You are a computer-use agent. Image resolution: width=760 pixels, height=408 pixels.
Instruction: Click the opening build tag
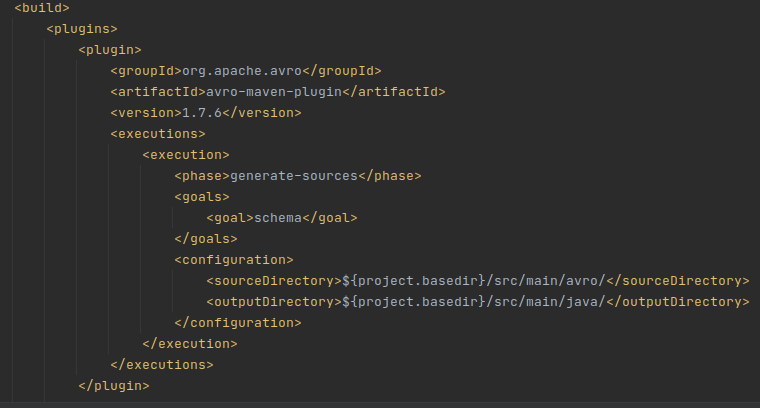click(42, 8)
